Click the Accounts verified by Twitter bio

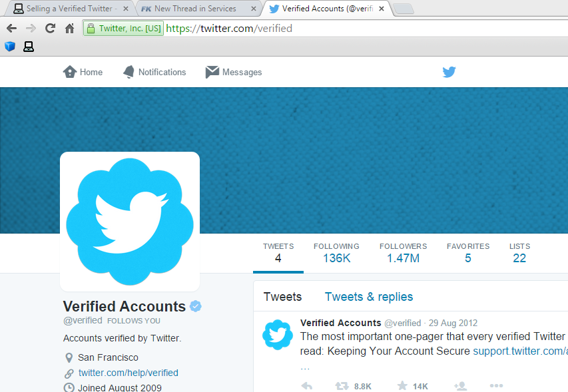(x=122, y=338)
